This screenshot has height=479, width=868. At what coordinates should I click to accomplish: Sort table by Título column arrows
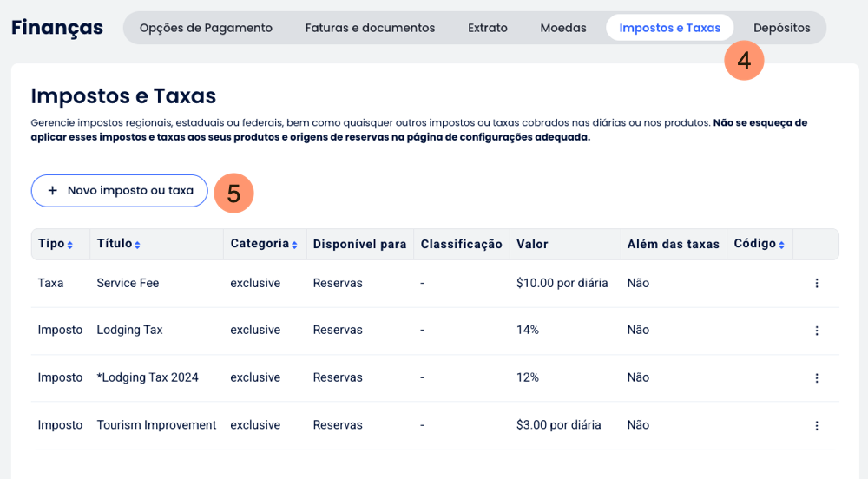[x=137, y=246]
